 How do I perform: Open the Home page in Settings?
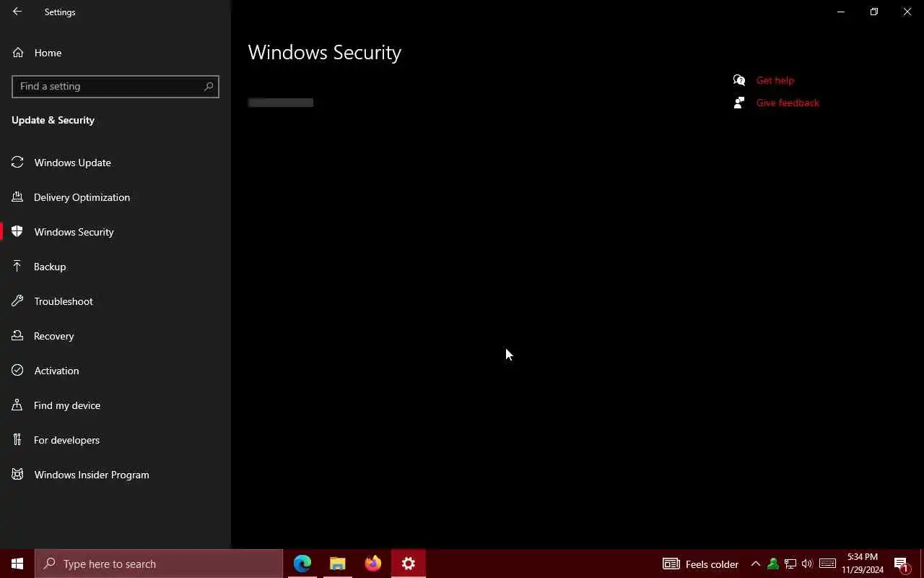point(115,53)
